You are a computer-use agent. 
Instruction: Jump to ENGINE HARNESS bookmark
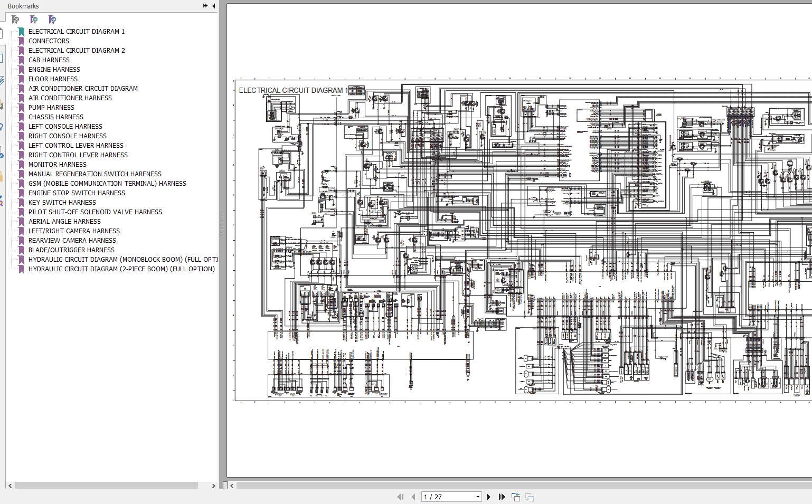[x=54, y=69]
